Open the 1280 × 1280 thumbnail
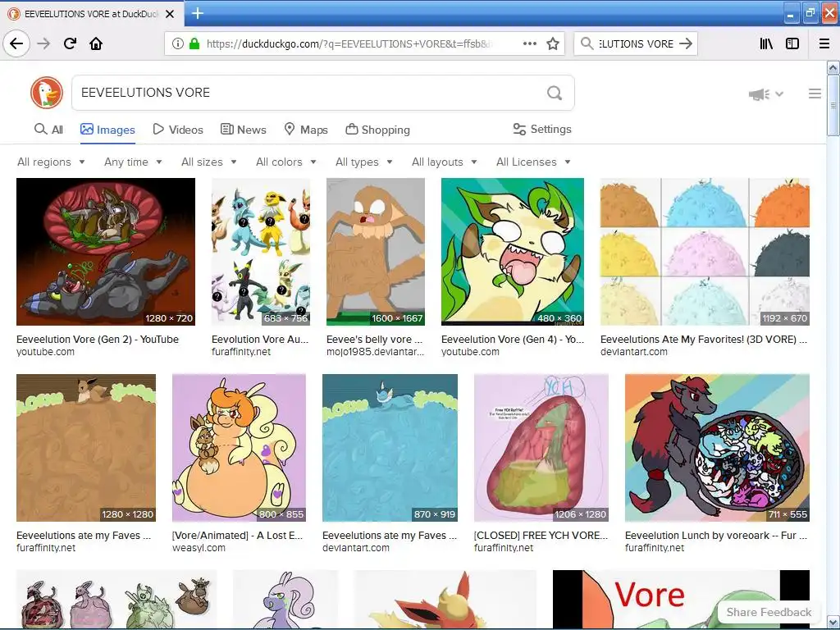Screen dimensions: 840x630 (86, 448)
